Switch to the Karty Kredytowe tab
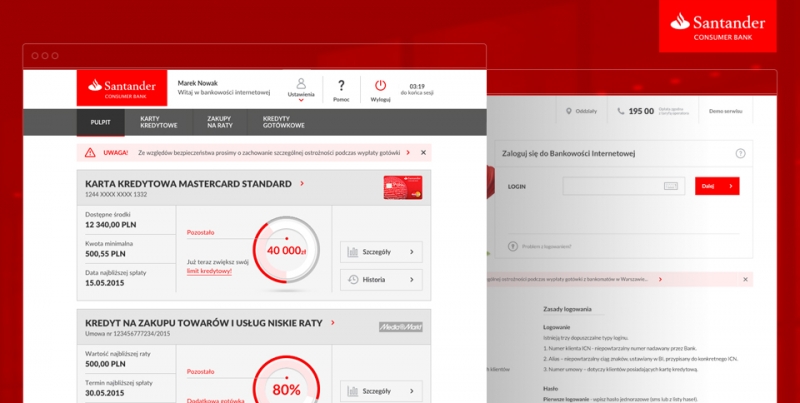The height and width of the screenshot is (403, 800). click(158, 122)
